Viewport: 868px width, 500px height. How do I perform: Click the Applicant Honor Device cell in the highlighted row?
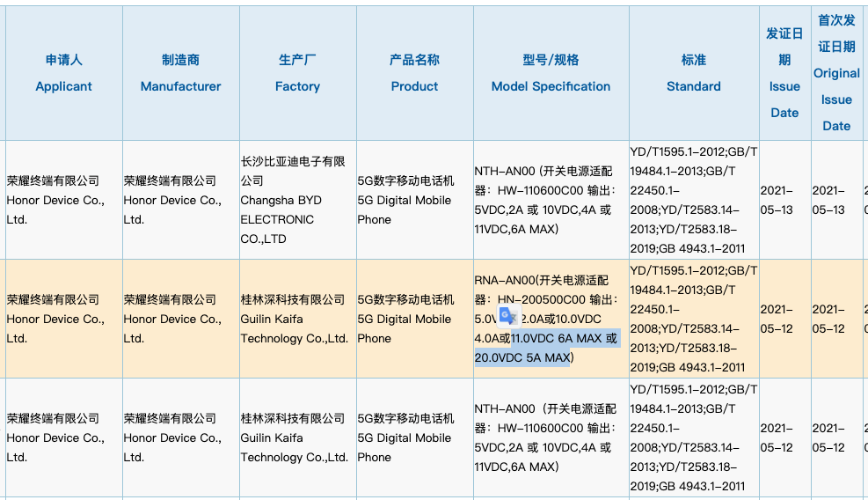point(63,319)
